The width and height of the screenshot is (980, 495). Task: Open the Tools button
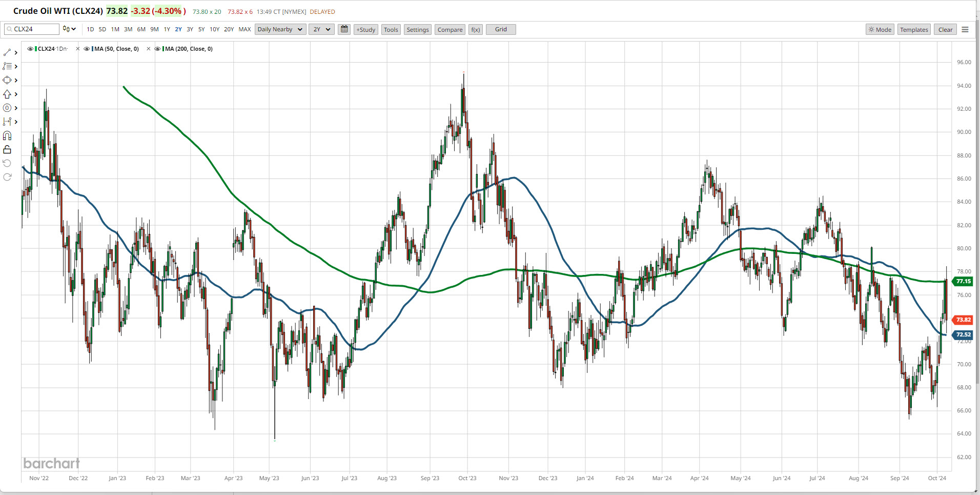(x=391, y=29)
